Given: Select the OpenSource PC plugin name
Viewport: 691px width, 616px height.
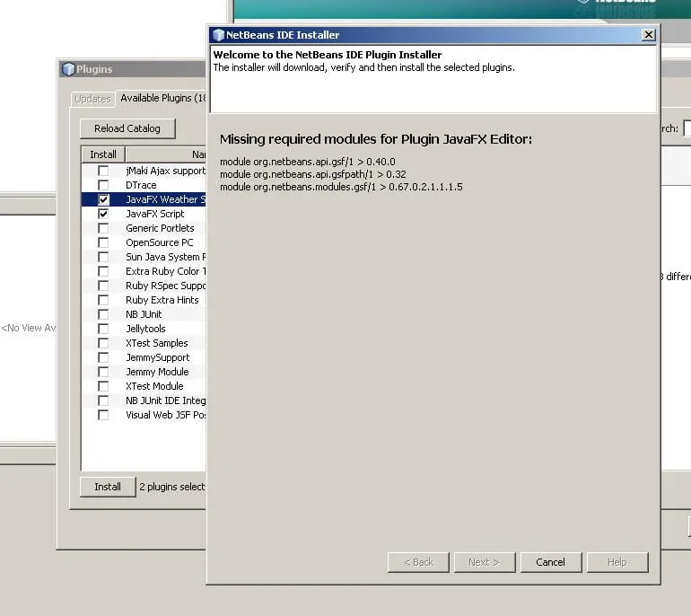Looking at the screenshot, I should click(x=160, y=242).
